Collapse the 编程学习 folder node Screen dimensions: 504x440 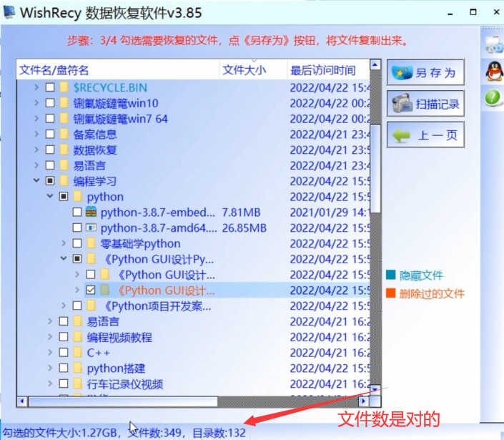point(36,180)
